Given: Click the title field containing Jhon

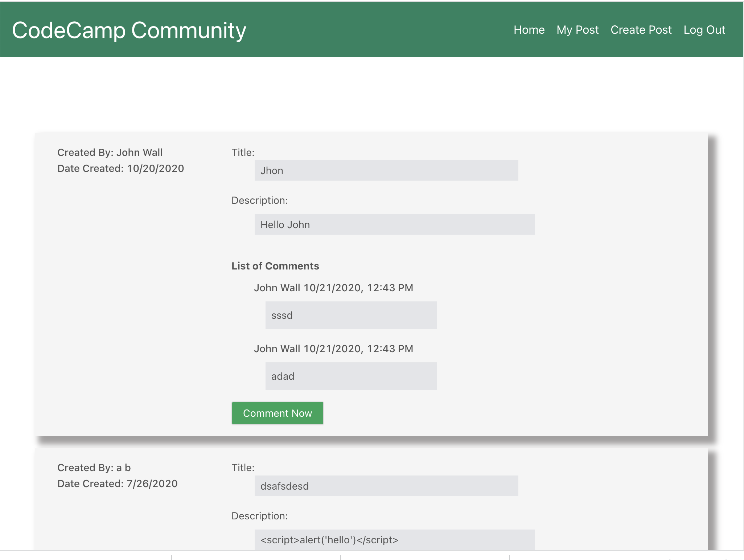Looking at the screenshot, I should click(x=386, y=170).
